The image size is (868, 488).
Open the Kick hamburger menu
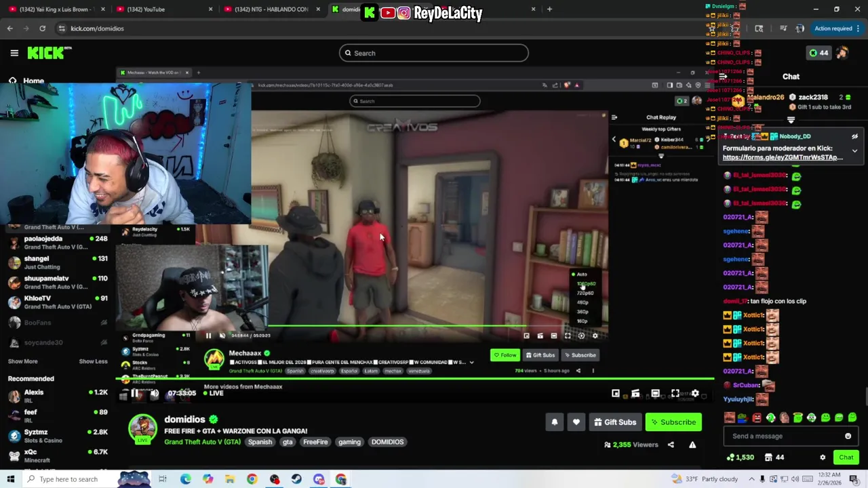14,53
